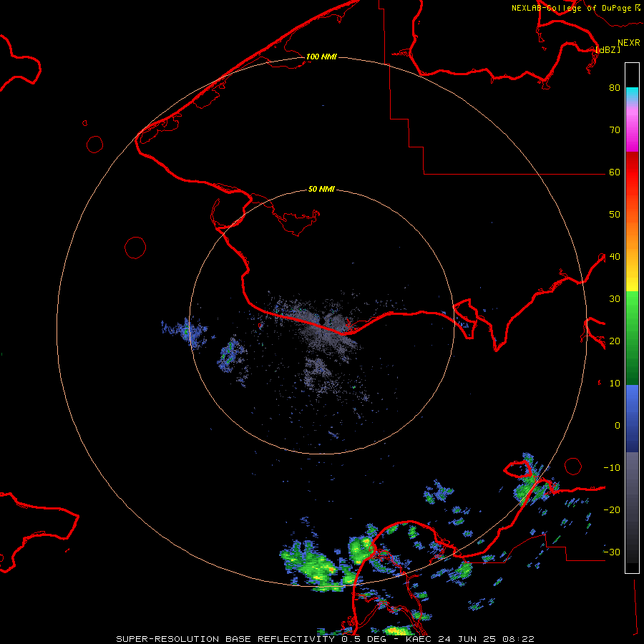Click the -30 value on the dBZ scale
The height and width of the screenshot is (644, 644).
(x=612, y=552)
